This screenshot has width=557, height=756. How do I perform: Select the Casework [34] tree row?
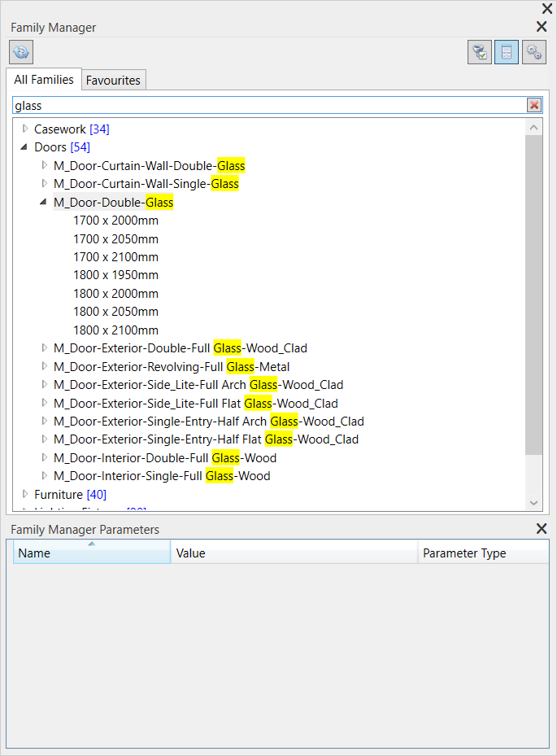click(72, 129)
